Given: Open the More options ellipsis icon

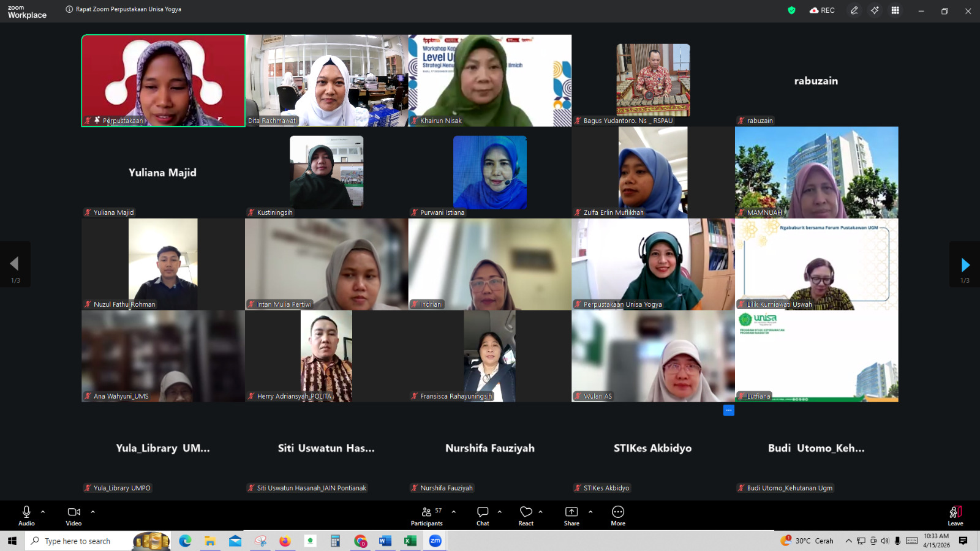Looking at the screenshot, I should (x=617, y=515).
